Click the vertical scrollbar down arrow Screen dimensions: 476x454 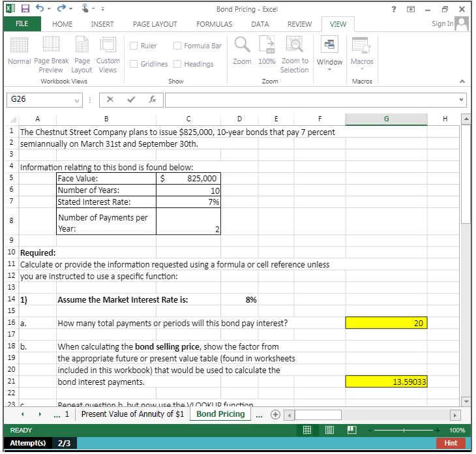coord(466,401)
